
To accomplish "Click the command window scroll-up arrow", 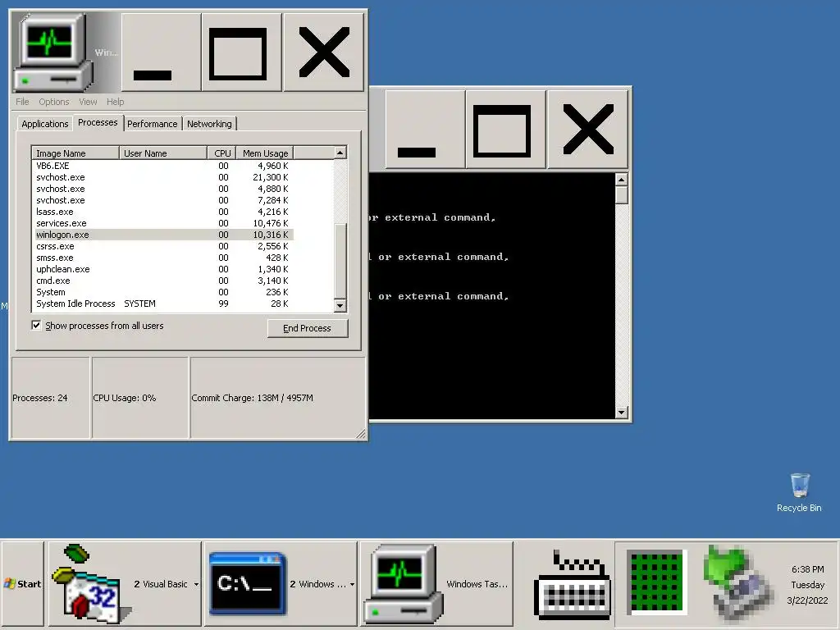I will 622,179.
